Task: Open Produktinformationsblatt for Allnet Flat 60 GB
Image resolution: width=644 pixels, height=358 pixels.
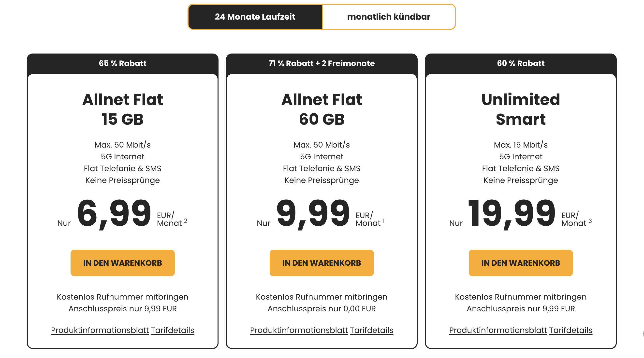Action: pos(299,330)
